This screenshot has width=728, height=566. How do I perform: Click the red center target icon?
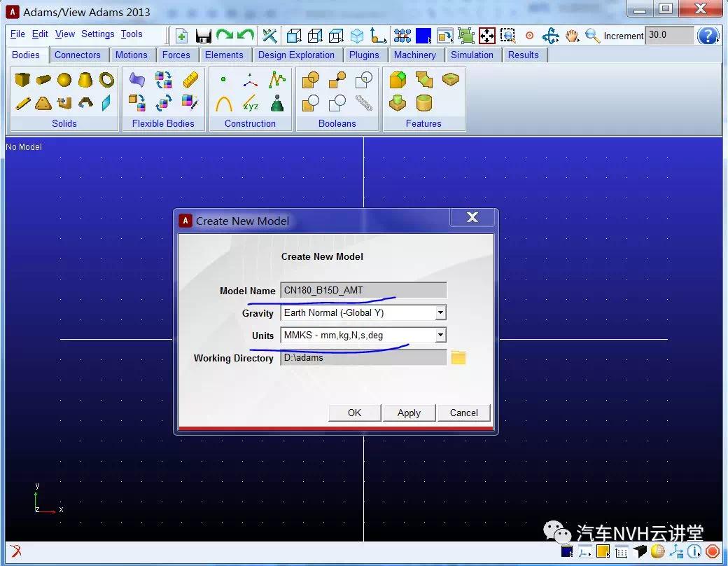pos(529,36)
